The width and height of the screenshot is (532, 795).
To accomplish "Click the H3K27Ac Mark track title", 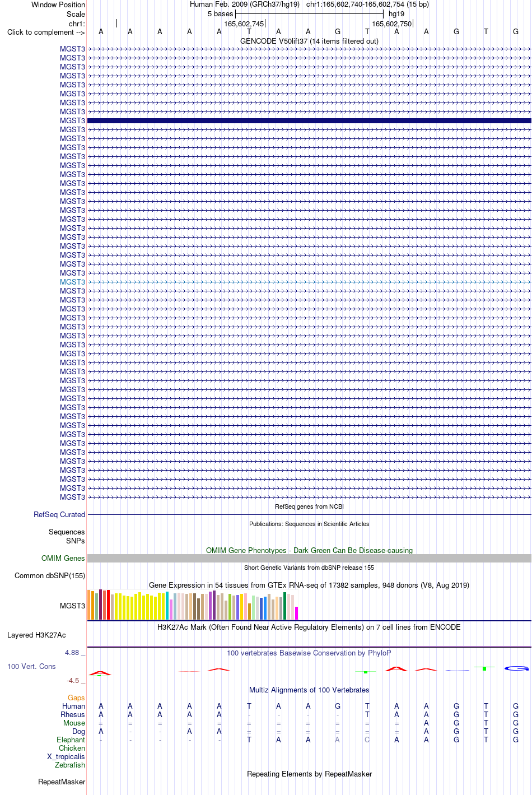I will coord(309,627).
